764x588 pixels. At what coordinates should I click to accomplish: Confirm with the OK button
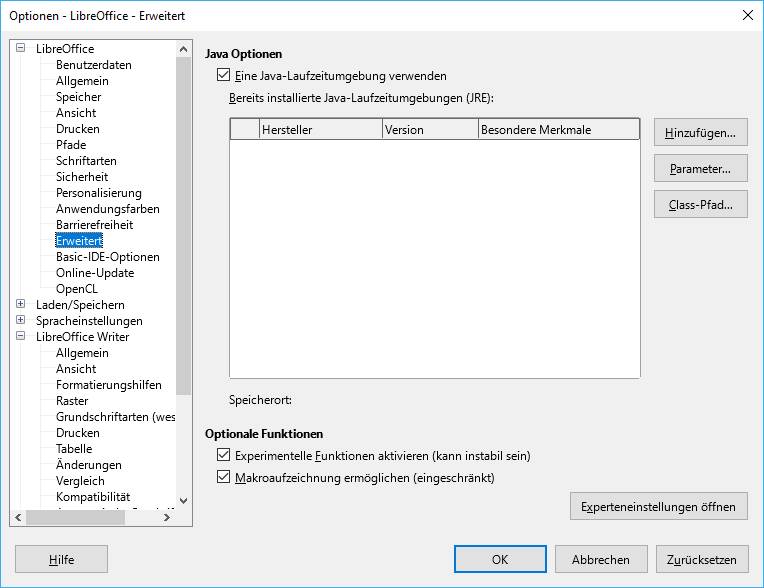[500, 559]
